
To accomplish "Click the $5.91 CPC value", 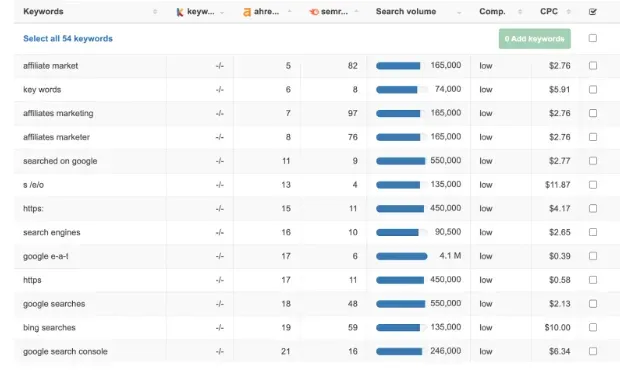I will tap(560, 89).
